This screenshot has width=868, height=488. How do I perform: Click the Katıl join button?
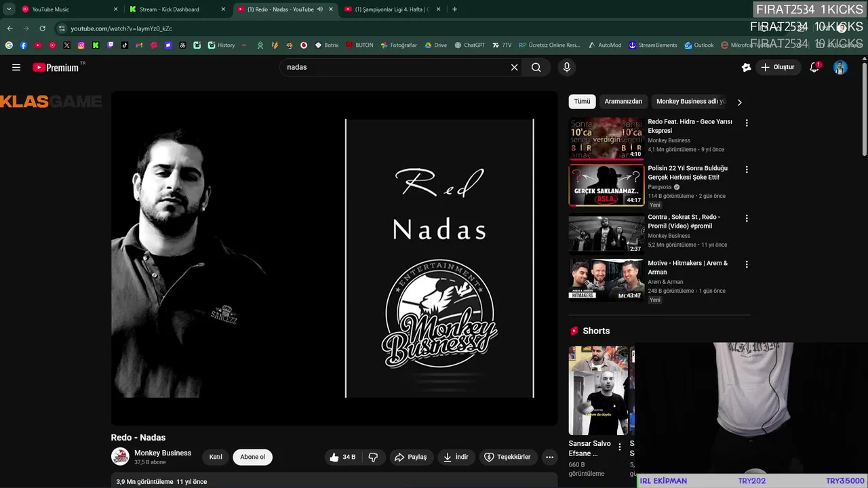[x=216, y=457]
